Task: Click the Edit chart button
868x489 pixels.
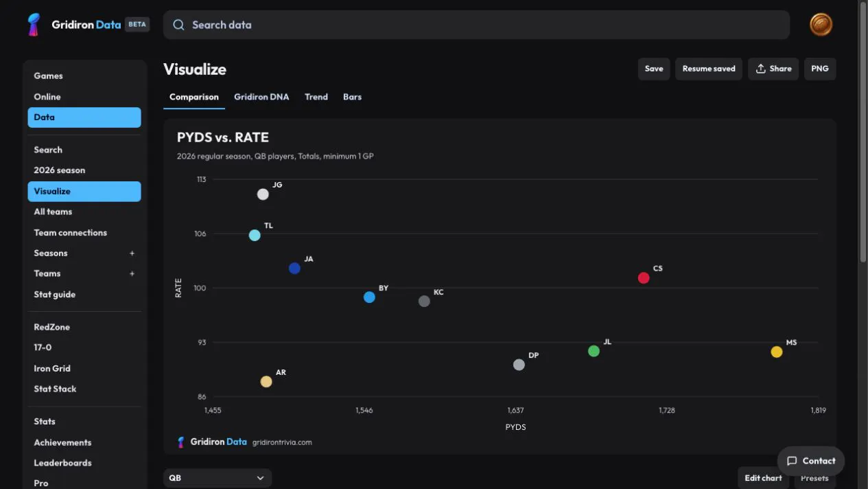Action: pos(764,478)
